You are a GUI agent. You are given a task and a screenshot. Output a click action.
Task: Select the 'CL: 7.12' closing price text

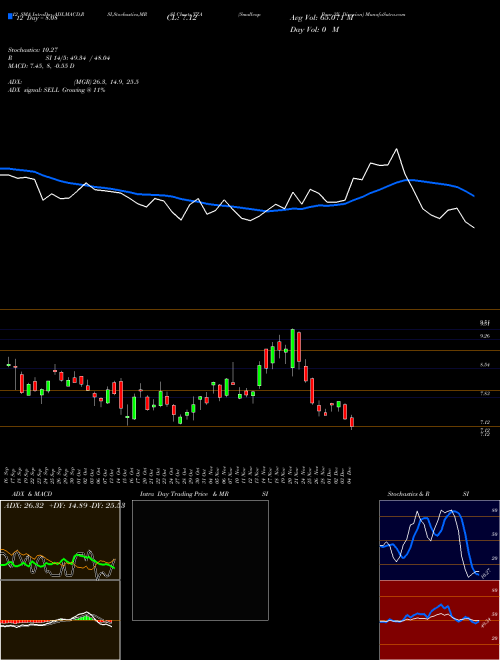coord(182,19)
